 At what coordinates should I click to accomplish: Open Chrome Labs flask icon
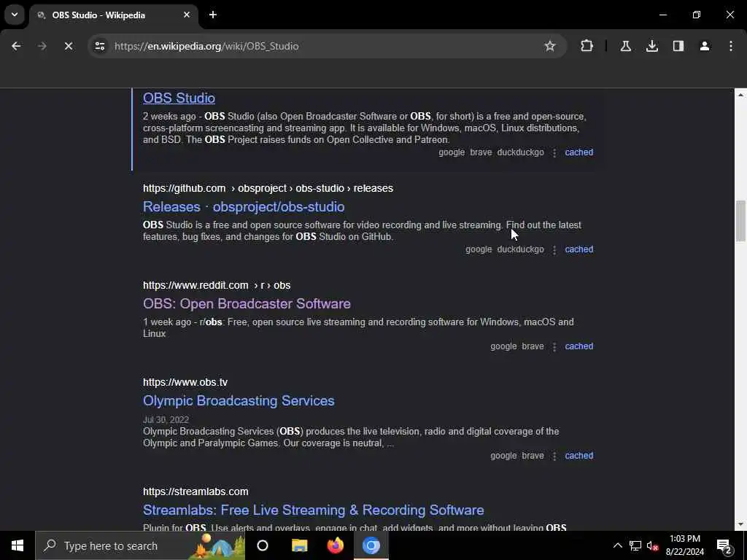pos(625,46)
